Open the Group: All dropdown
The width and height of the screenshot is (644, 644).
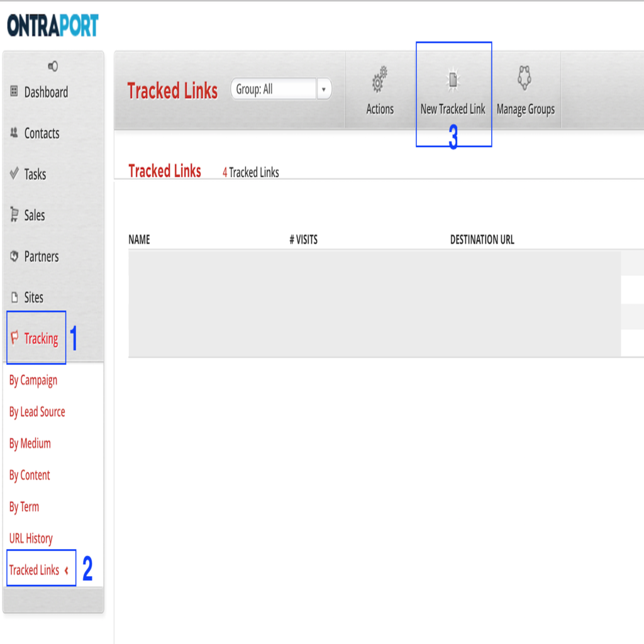(274, 89)
